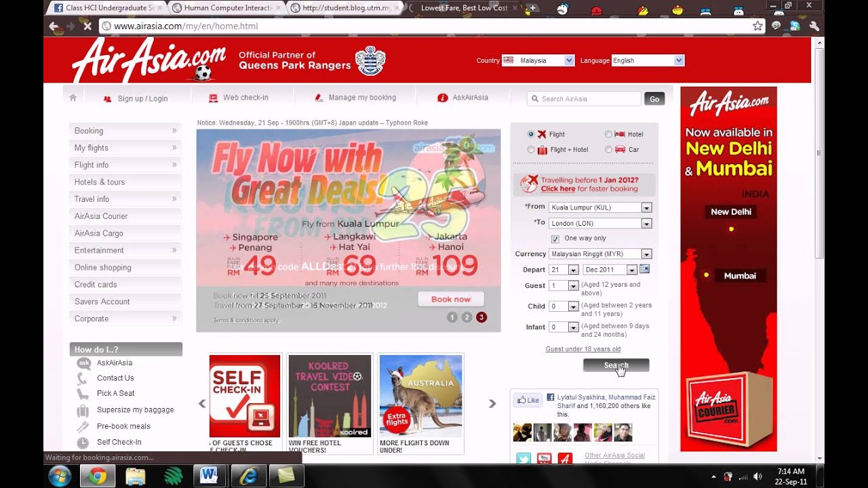Open the To London dropdown
The width and height of the screenshot is (868, 488).
pyautogui.click(x=600, y=223)
